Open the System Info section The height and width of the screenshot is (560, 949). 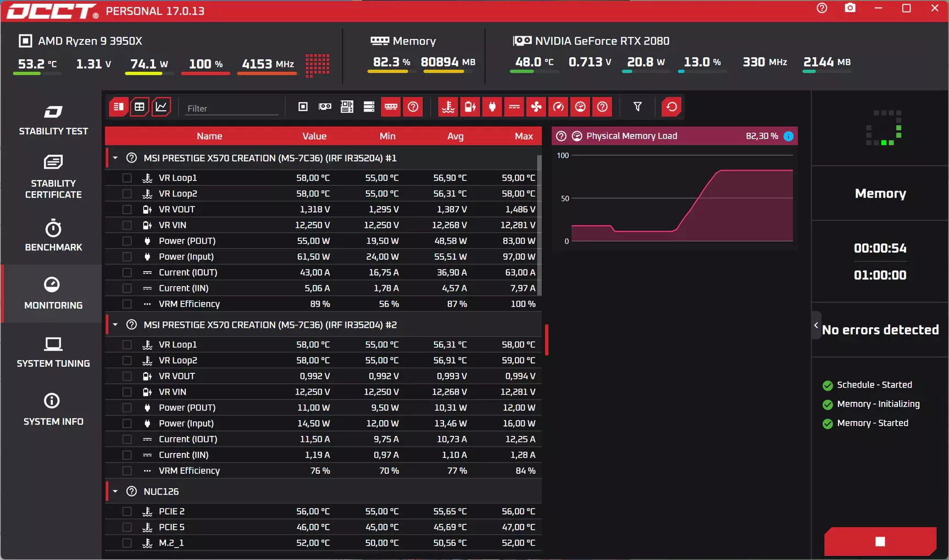pos(53,410)
